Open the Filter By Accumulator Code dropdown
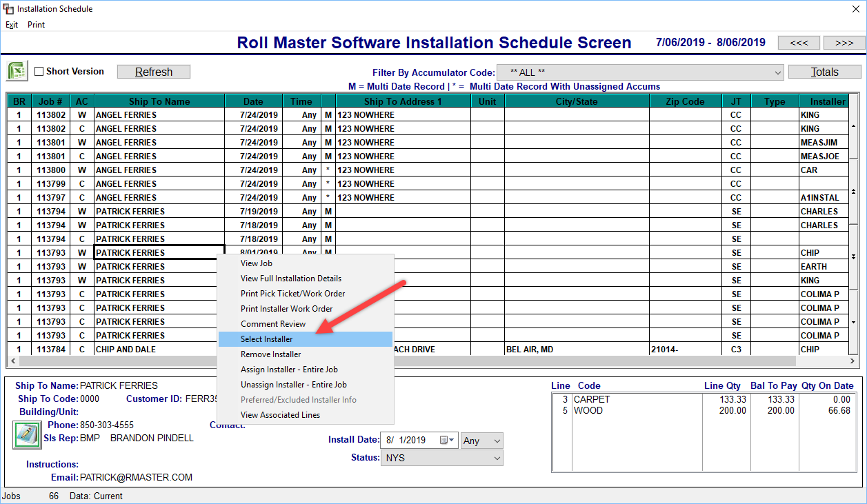 point(777,72)
